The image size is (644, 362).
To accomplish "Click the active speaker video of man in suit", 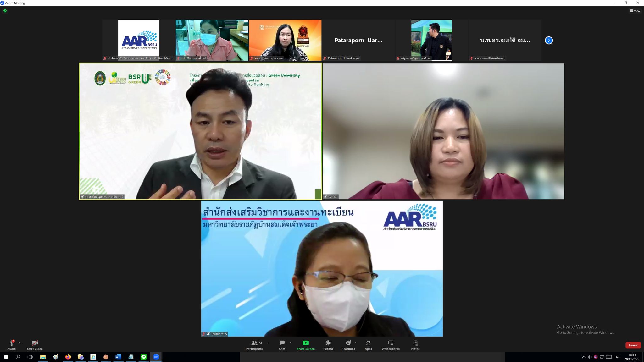I will pyautogui.click(x=201, y=131).
